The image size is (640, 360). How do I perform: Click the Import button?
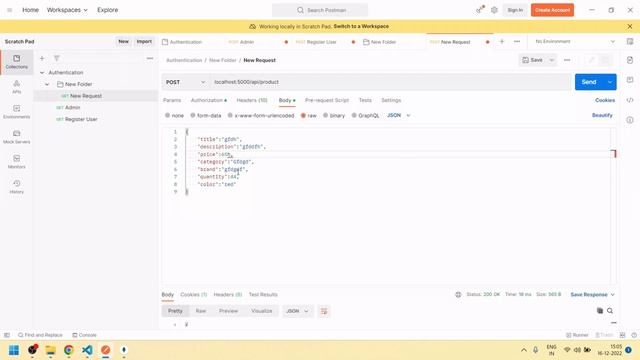pyautogui.click(x=144, y=41)
